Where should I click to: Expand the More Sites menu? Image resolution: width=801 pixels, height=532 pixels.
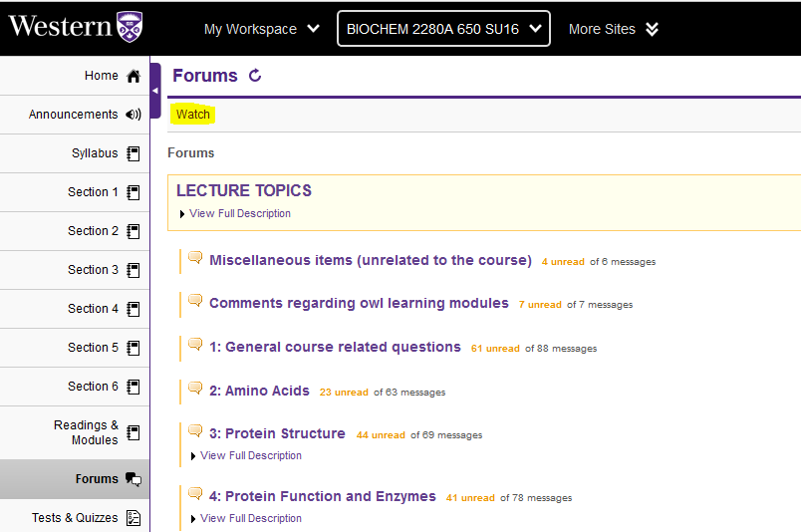pyautogui.click(x=614, y=29)
